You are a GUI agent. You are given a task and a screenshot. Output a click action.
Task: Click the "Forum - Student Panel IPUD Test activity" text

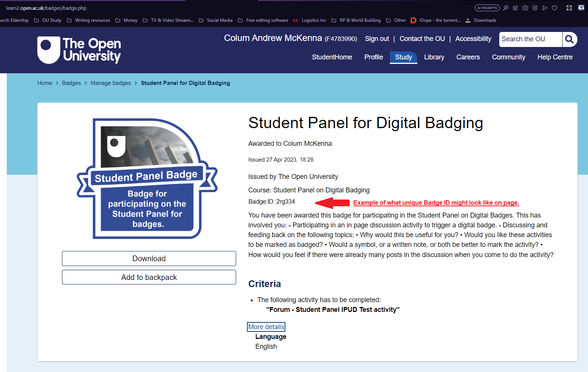333,310
